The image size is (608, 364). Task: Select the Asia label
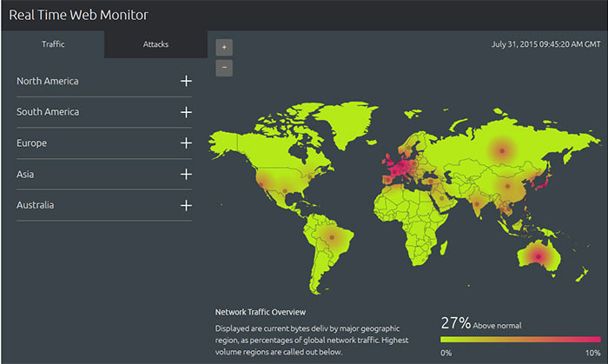[25, 174]
